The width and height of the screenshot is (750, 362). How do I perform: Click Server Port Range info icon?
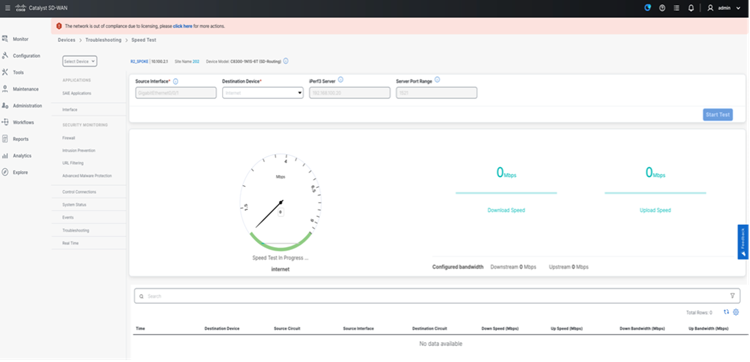[437, 80]
